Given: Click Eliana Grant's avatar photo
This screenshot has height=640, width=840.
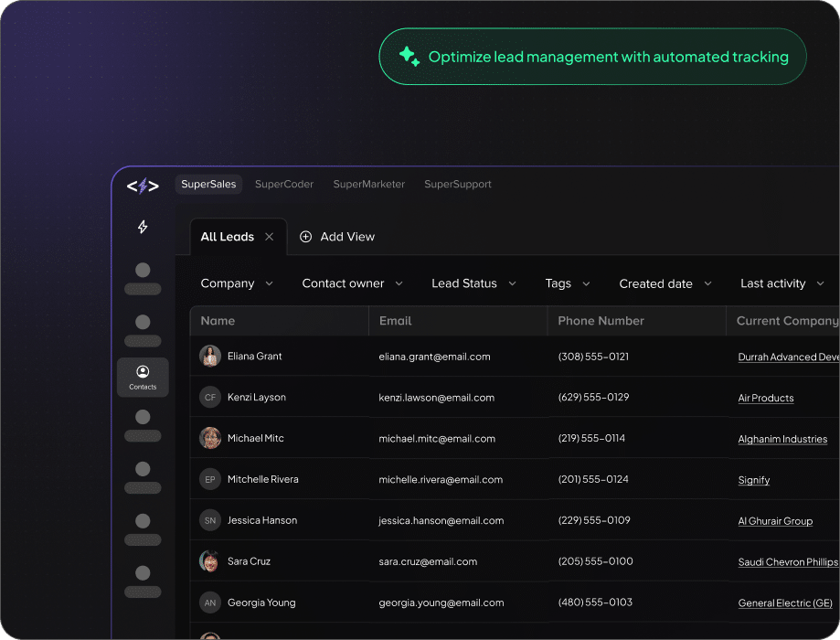Looking at the screenshot, I should (210, 356).
